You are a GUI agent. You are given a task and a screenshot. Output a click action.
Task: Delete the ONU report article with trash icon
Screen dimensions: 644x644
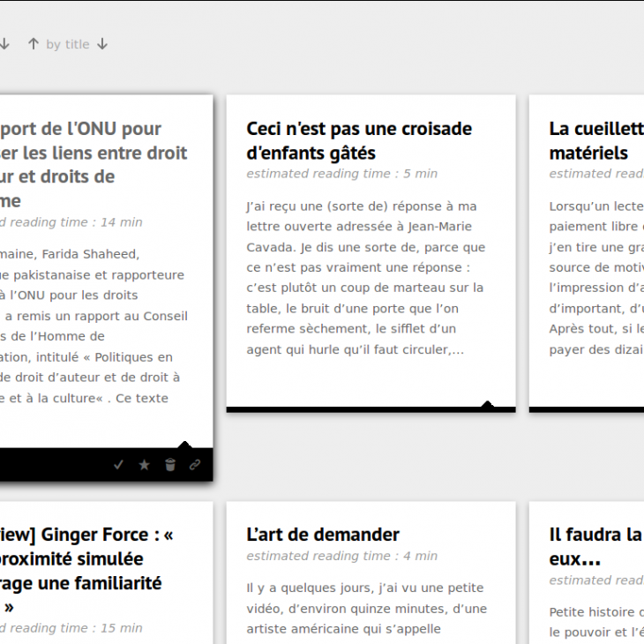(x=170, y=465)
